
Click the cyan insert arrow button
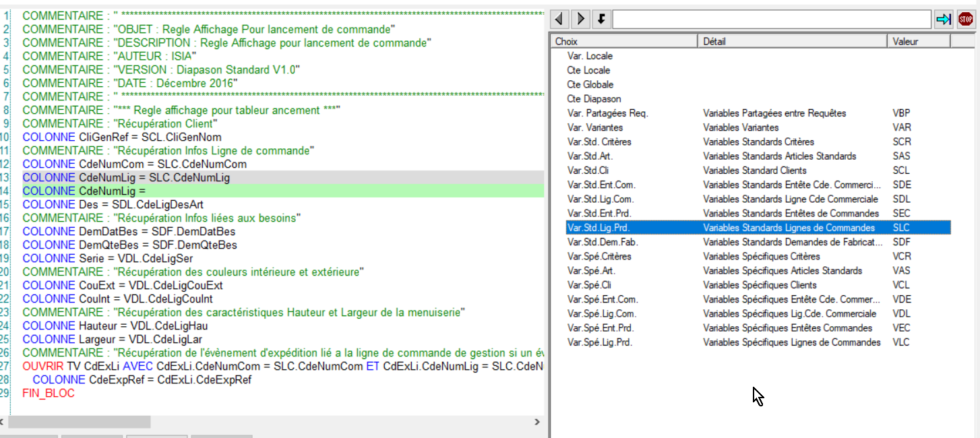[944, 20]
